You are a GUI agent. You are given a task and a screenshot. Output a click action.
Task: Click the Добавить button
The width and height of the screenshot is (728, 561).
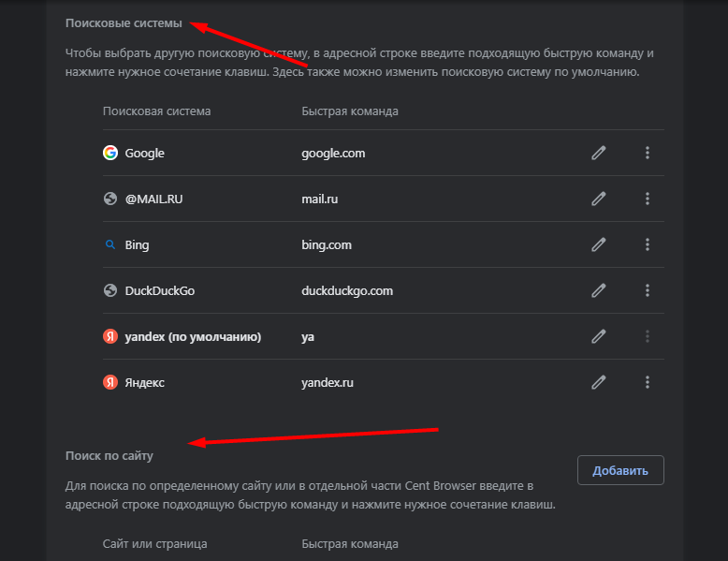[x=620, y=470]
